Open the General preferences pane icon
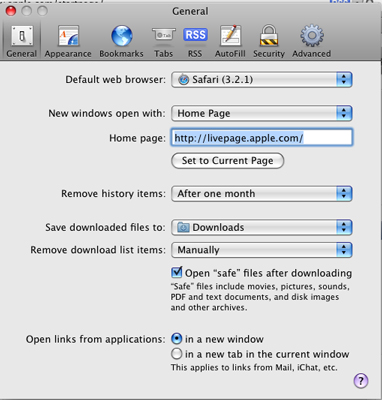 (x=21, y=41)
